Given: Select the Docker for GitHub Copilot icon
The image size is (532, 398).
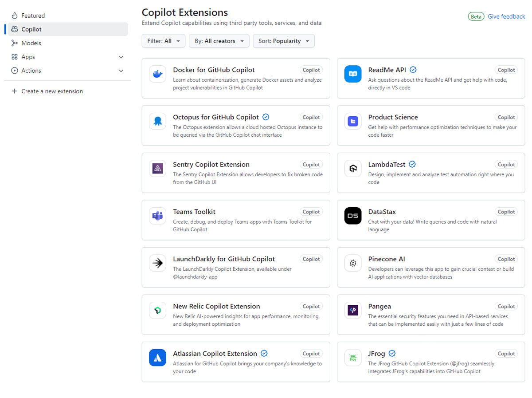Looking at the screenshot, I should tap(157, 74).
